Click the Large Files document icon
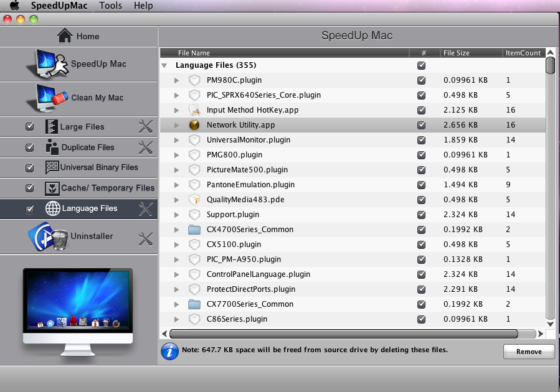 (52, 127)
